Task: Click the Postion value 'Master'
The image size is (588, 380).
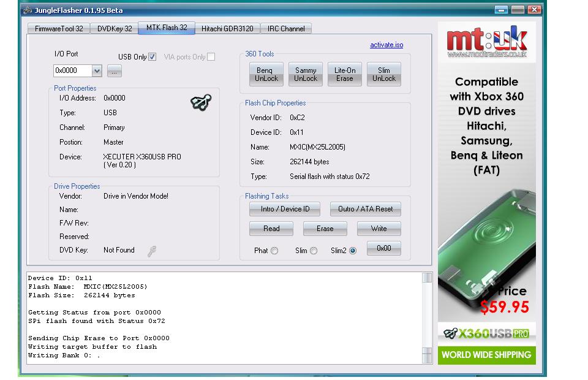Action: (x=113, y=142)
